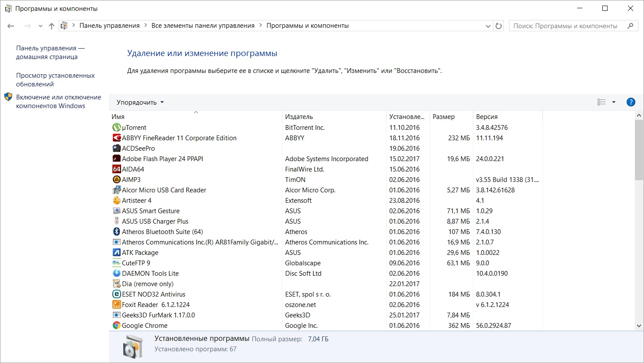Open recent locations dropdown arrow
The image size is (644, 363).
40,26
